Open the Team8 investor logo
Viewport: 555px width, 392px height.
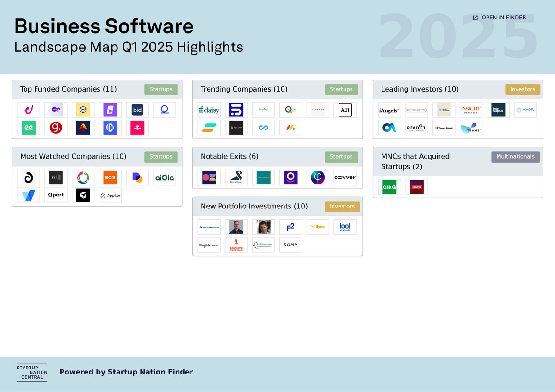[x=471, y=128]
